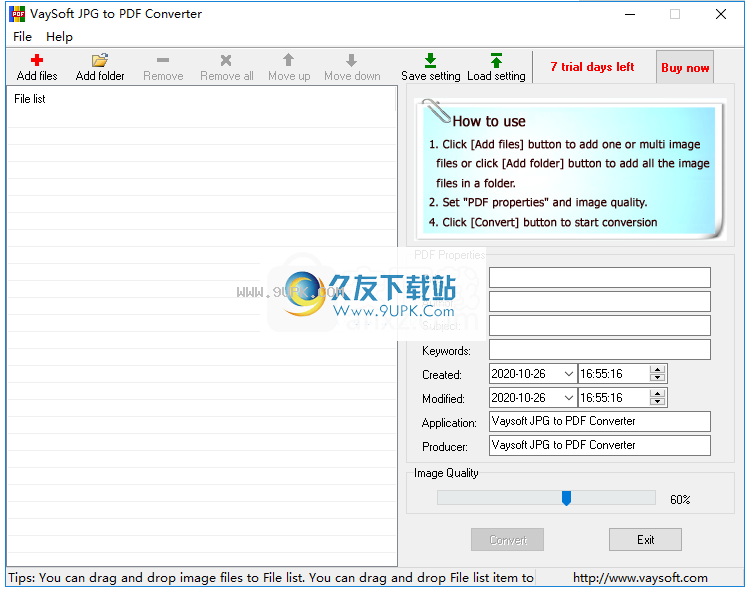Click the File list column header
Screen dimensions: 747x589
pos(202,99)
